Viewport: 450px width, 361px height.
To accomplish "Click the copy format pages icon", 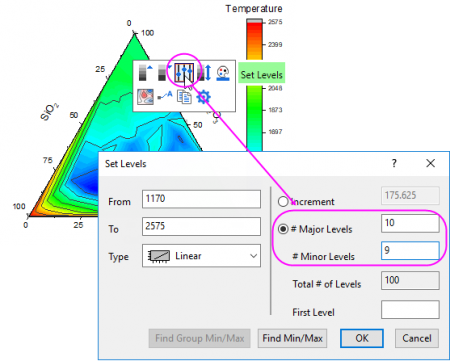I will point(184,97).
